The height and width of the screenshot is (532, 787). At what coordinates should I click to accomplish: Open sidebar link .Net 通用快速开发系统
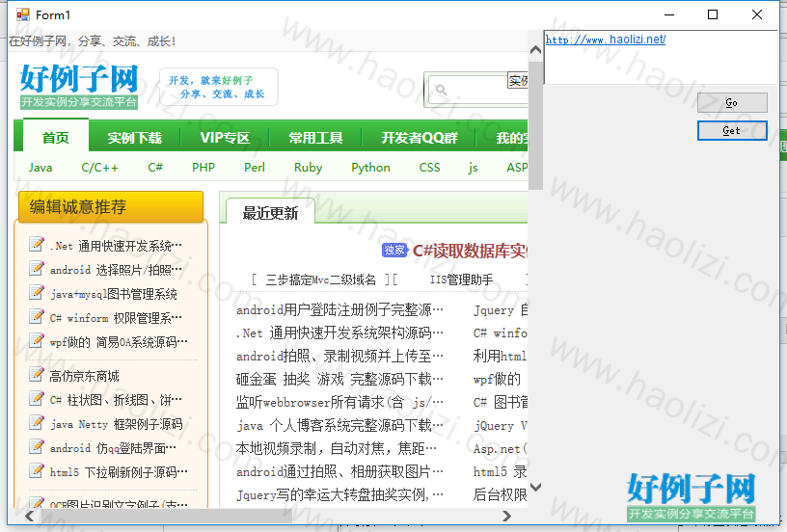(x=116, y=246)
